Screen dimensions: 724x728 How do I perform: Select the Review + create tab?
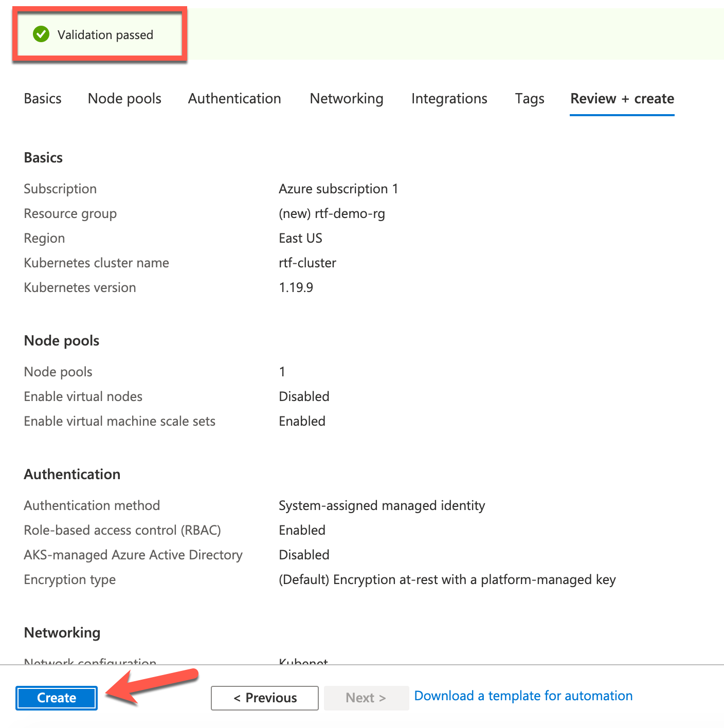[x=622, y=99]
